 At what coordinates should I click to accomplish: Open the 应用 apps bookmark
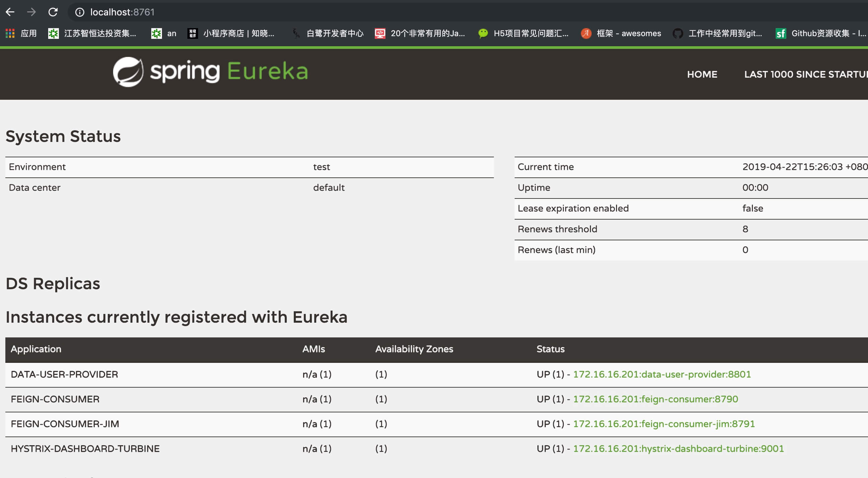(x=21, y=33)
